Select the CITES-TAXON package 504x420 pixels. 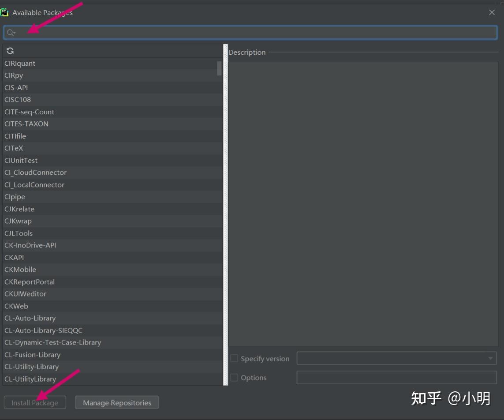112,124
